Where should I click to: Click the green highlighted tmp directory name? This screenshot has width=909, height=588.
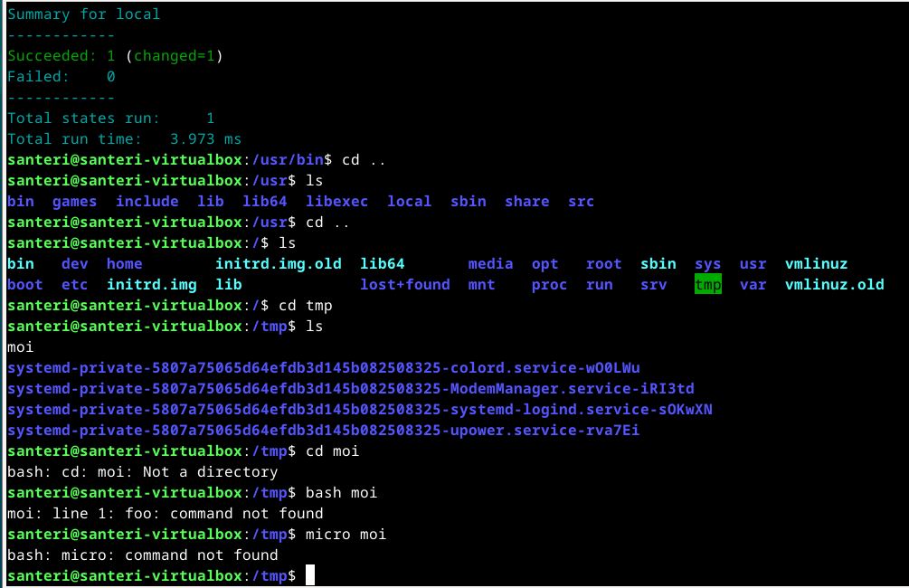[x=707, y=284]
